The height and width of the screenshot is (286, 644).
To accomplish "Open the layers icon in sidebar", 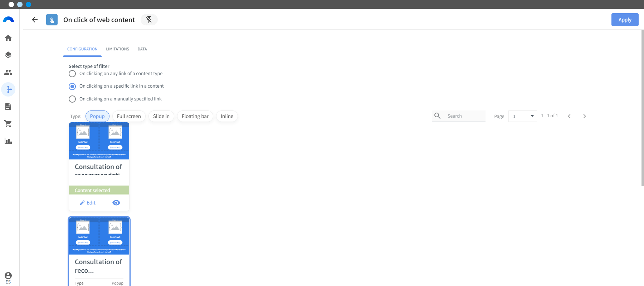I will coord(8,55).
